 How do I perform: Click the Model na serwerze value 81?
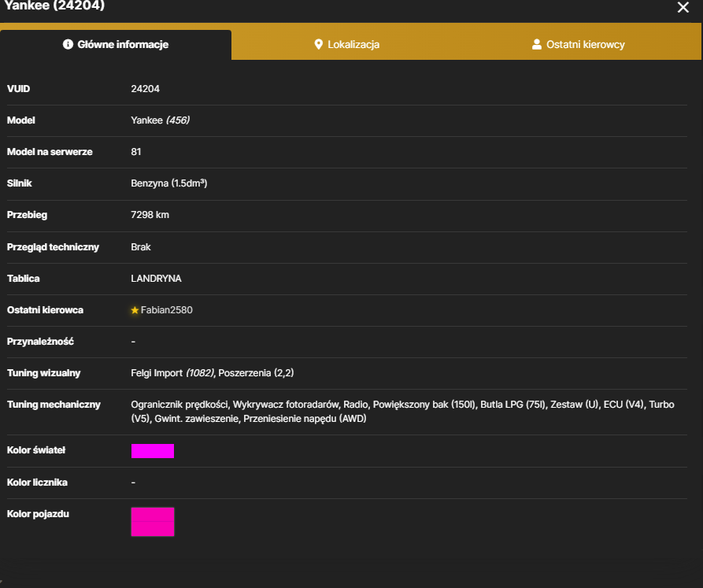(136, 152)
